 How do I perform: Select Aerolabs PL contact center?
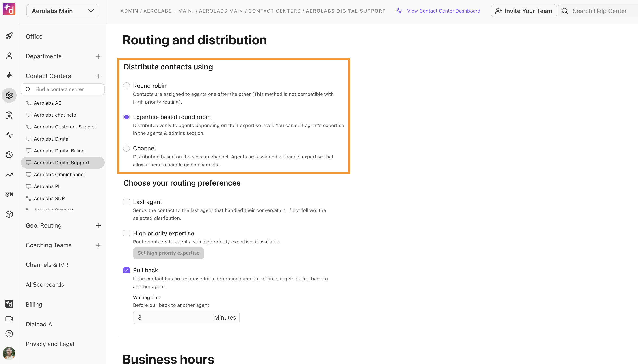tap(63, 186)
